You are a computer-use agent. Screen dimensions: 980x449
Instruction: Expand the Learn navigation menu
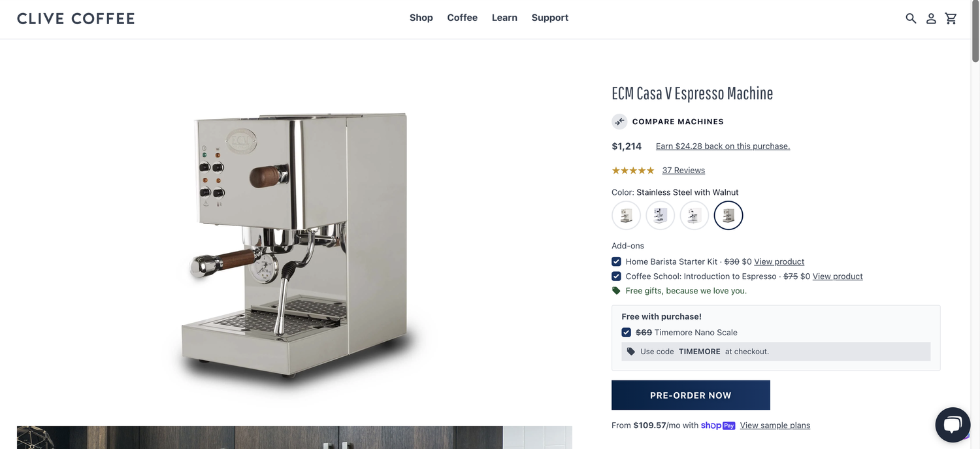coord(504,18)
